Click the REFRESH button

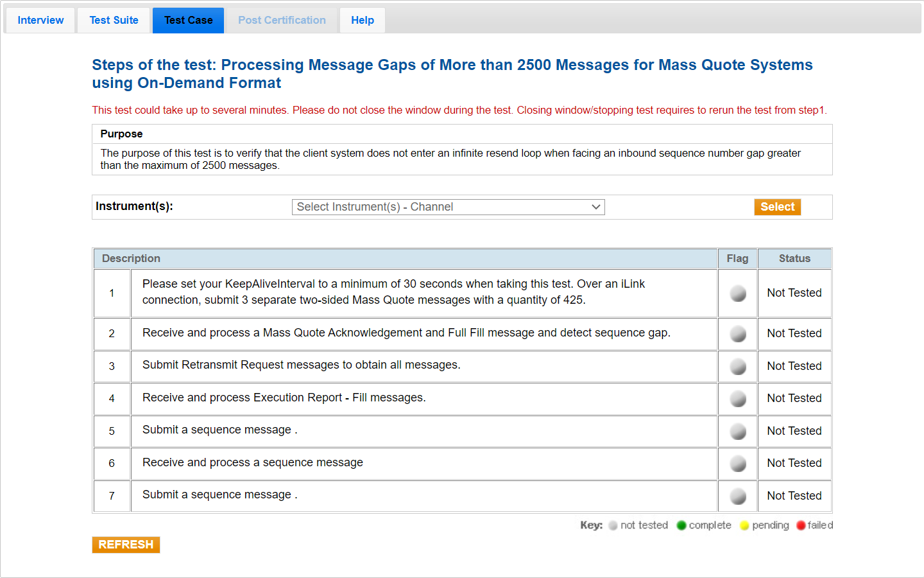126,545
